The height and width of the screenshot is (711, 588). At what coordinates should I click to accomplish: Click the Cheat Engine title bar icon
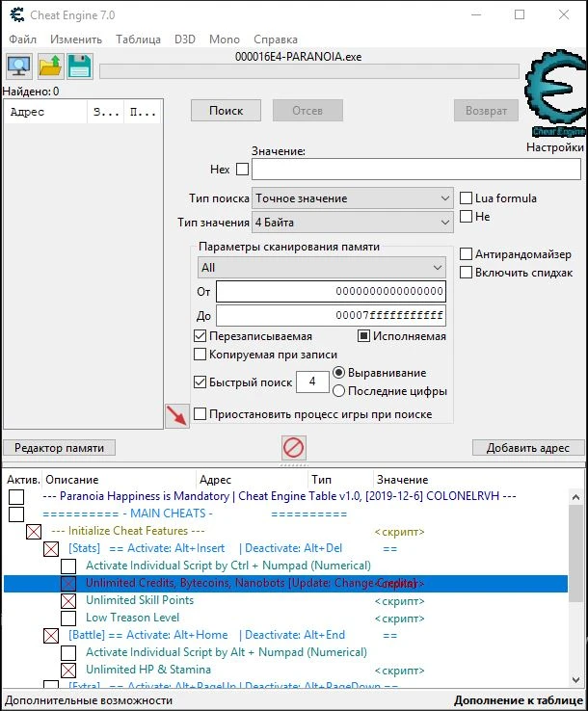tap(16, 14)
